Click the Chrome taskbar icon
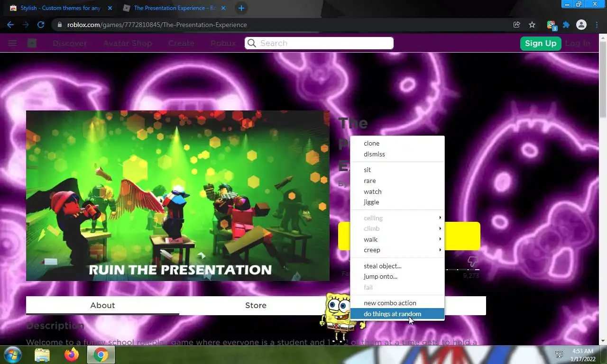This screenshot has height=364, width=607. pyautogui.click(x=101, y=355)
